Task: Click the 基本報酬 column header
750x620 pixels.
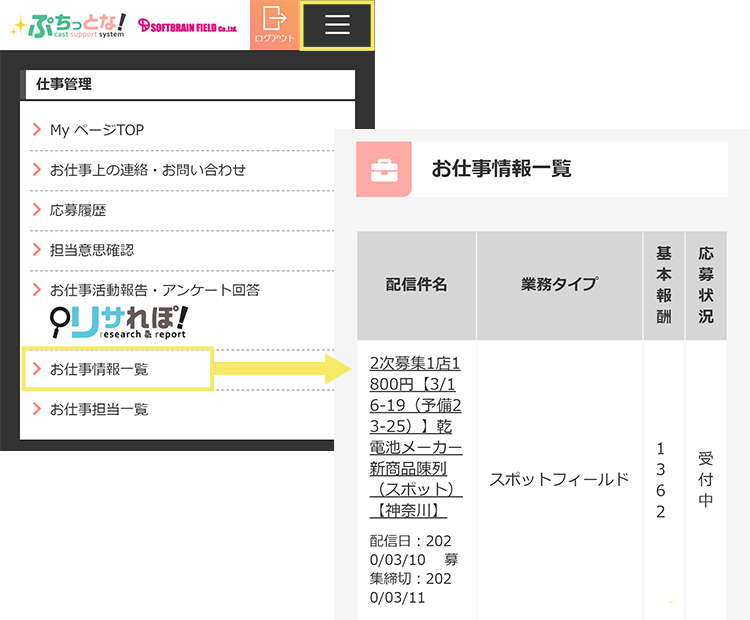Action: [663, 285]
